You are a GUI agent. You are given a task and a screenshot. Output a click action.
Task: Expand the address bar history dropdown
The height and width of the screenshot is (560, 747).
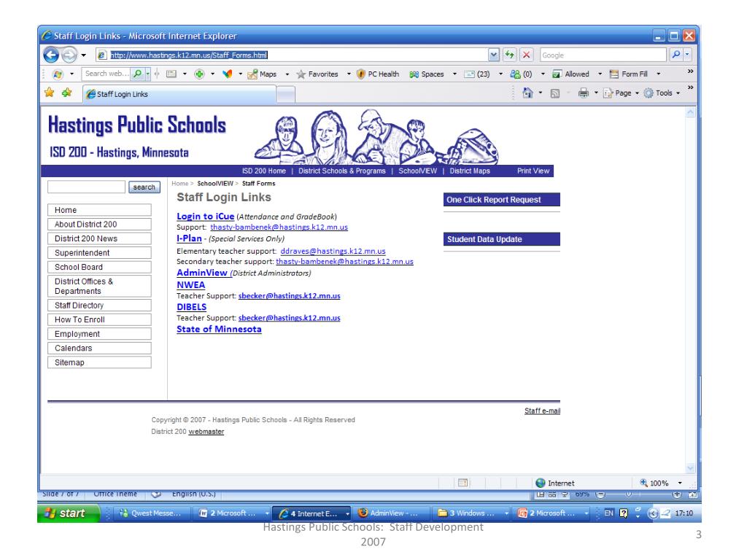click(x=494, y=55)
